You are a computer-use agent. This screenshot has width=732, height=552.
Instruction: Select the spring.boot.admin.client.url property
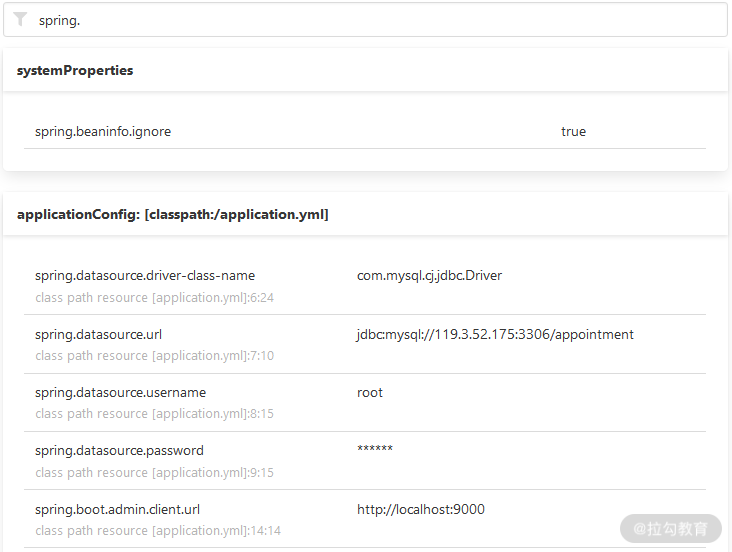tap(117, 509)
